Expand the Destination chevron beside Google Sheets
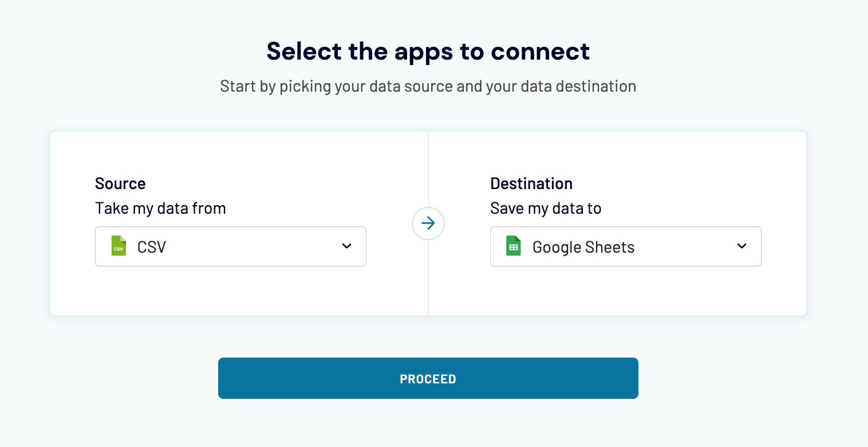 click(x=741, y=246)
